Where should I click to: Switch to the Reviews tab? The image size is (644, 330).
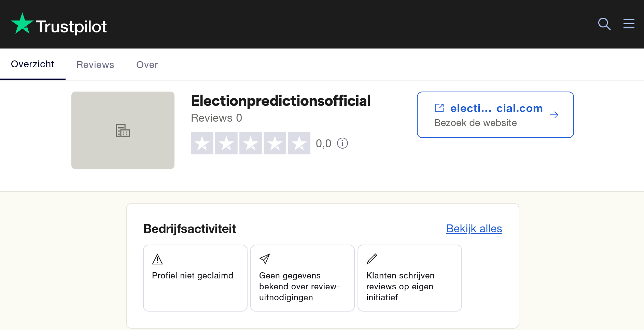95,65
